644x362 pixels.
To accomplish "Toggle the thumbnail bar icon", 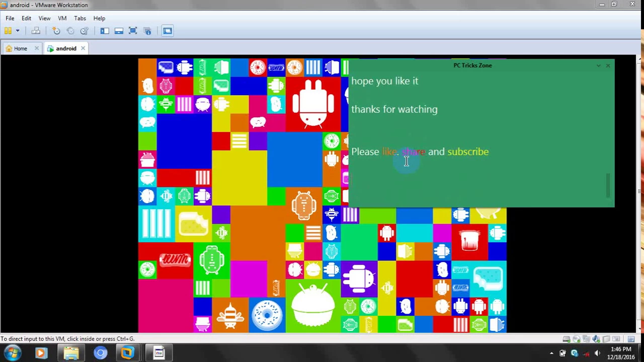I will [x=119, y=31].
